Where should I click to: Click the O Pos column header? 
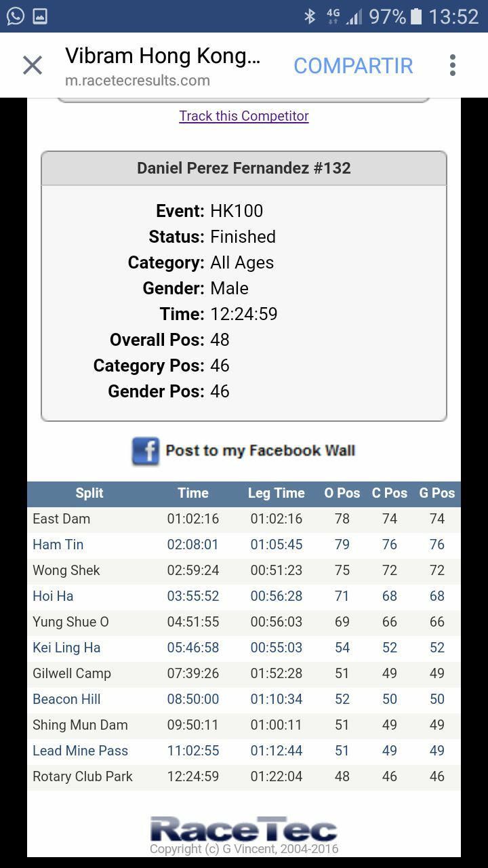coord(342,494)
